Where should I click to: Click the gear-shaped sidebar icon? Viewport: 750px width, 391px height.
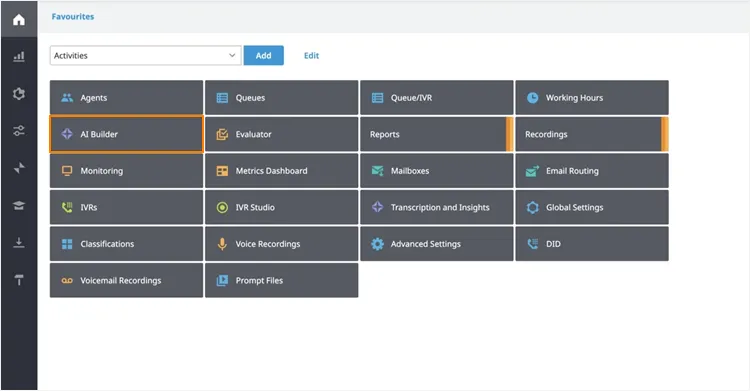pyautogui.click(x=19, y=93)
